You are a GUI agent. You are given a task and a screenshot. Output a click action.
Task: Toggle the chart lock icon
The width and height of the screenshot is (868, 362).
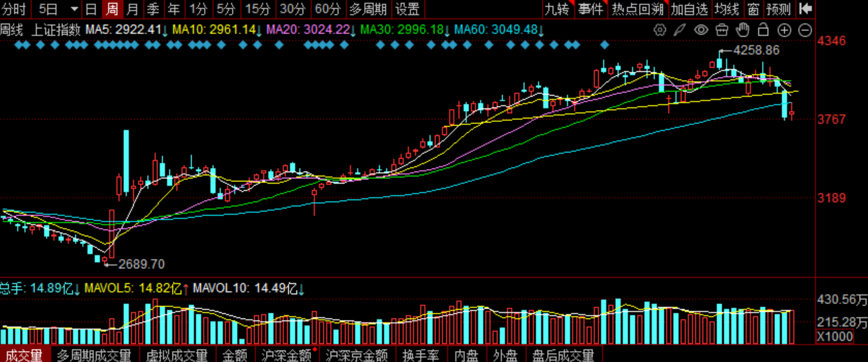pos(763,30)
